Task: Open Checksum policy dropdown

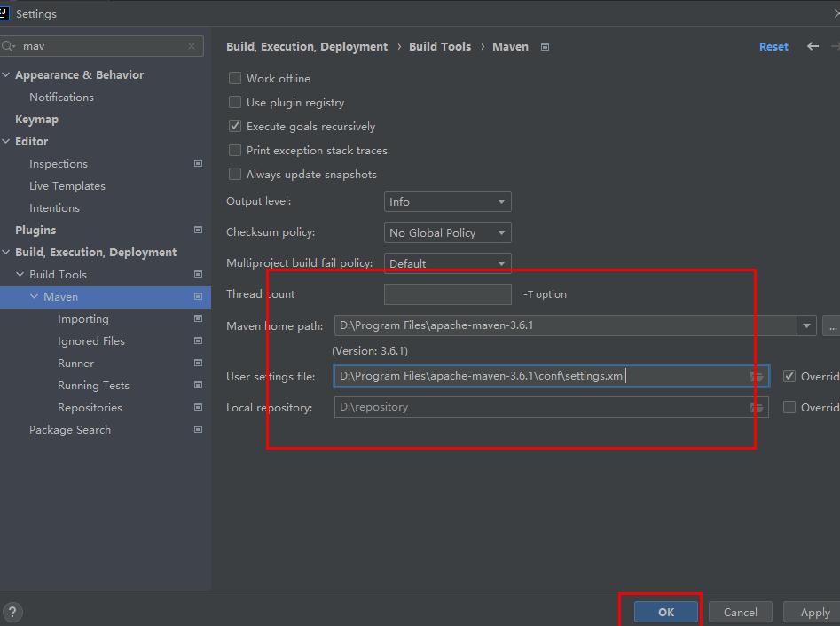Action: click(x=448, y=232)
